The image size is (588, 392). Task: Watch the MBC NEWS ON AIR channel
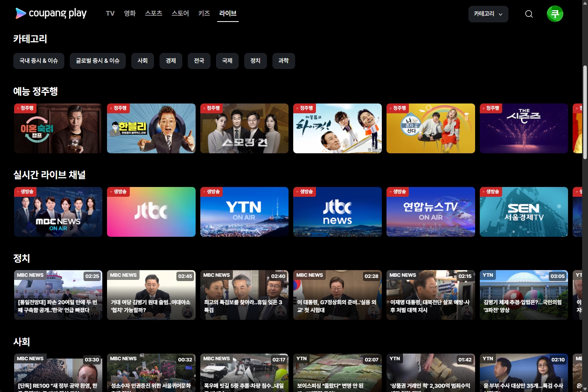coord(58,212)
